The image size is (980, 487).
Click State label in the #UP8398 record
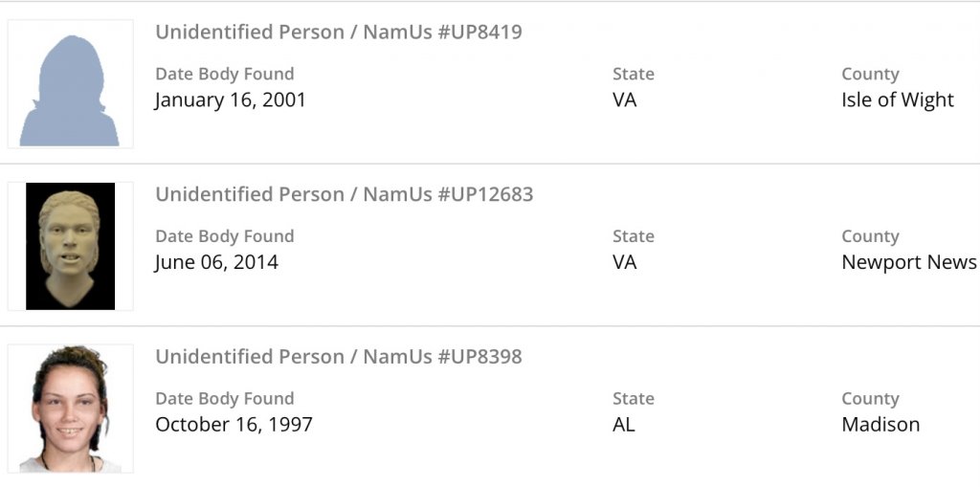click(634, 399)
